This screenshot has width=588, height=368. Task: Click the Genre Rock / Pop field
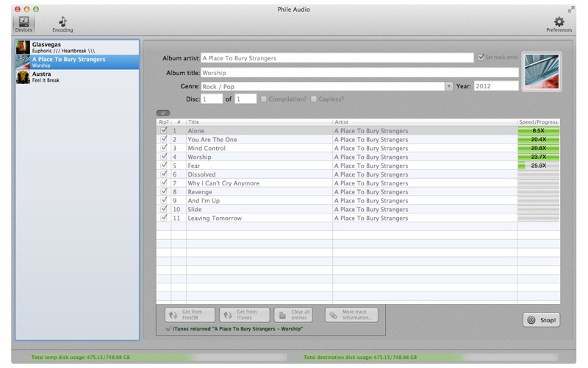tap(323, 86)
